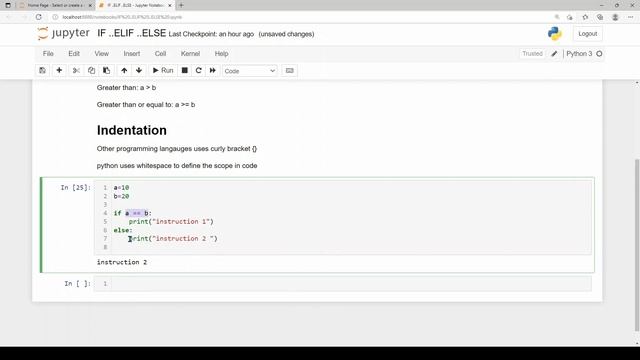Click the Jupyter logo
The width and height of the screenshot is (640, 360).
[x=64, y=33]
